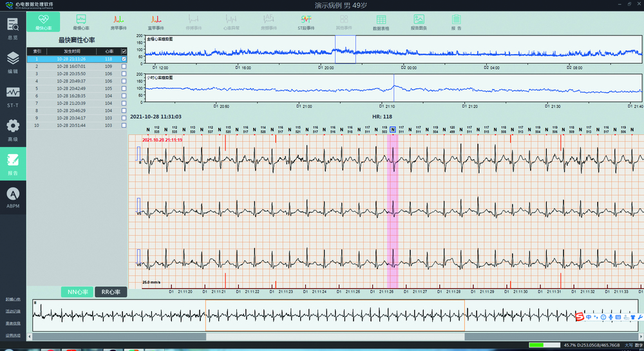Toggle the select-all checkbox in table header
The width and height of the screenshot is (644, 351).
(x=124, y=51)
